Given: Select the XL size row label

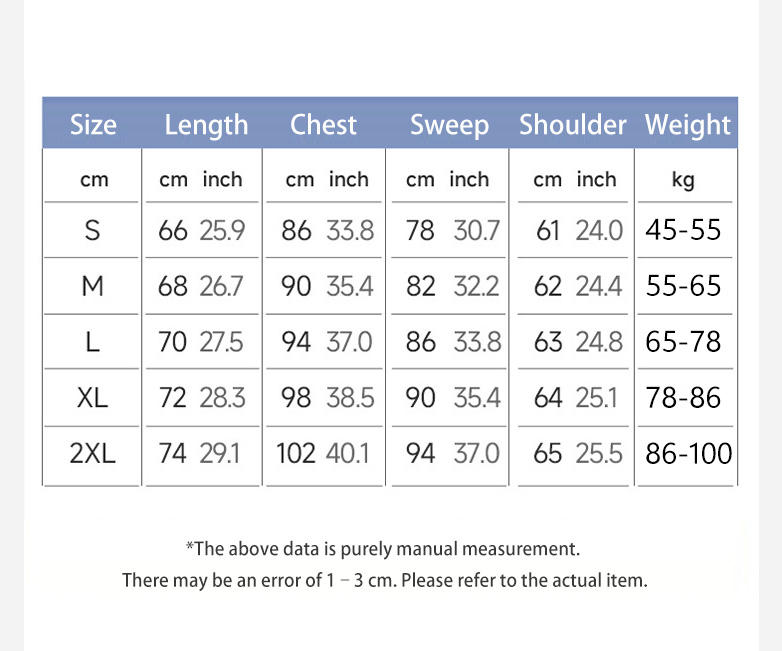Looking at the screenshot, I should click(x=92, y=398).
